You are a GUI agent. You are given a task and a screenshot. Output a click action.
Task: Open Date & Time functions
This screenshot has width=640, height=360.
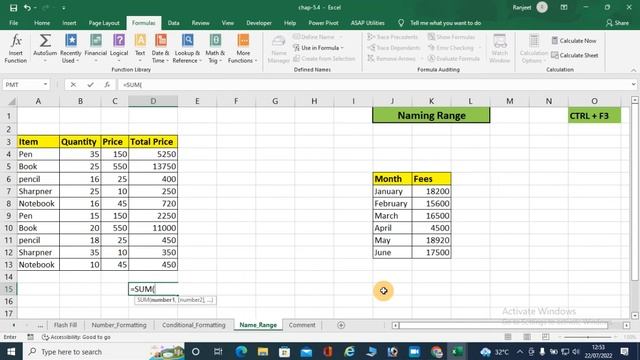tap(160, 48)
